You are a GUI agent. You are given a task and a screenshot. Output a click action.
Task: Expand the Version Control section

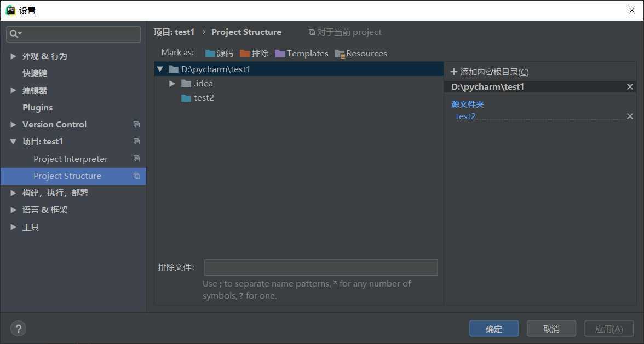point(13,124)
